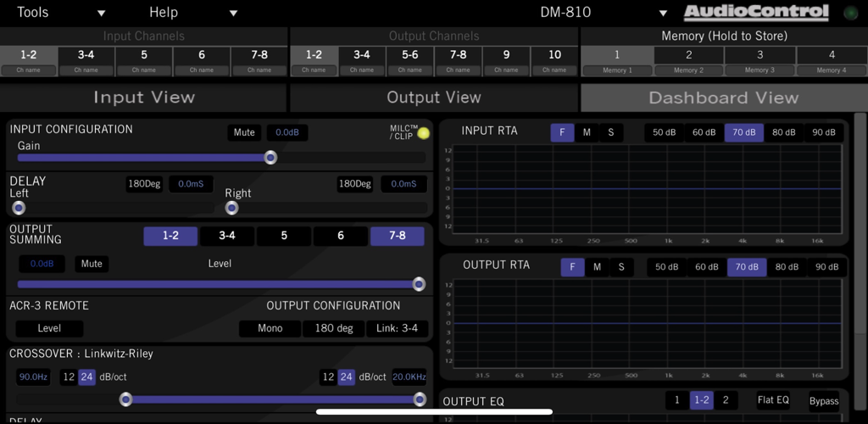
Task: Click the ACR-3 Remote Level button
Action: coord(49,328)
